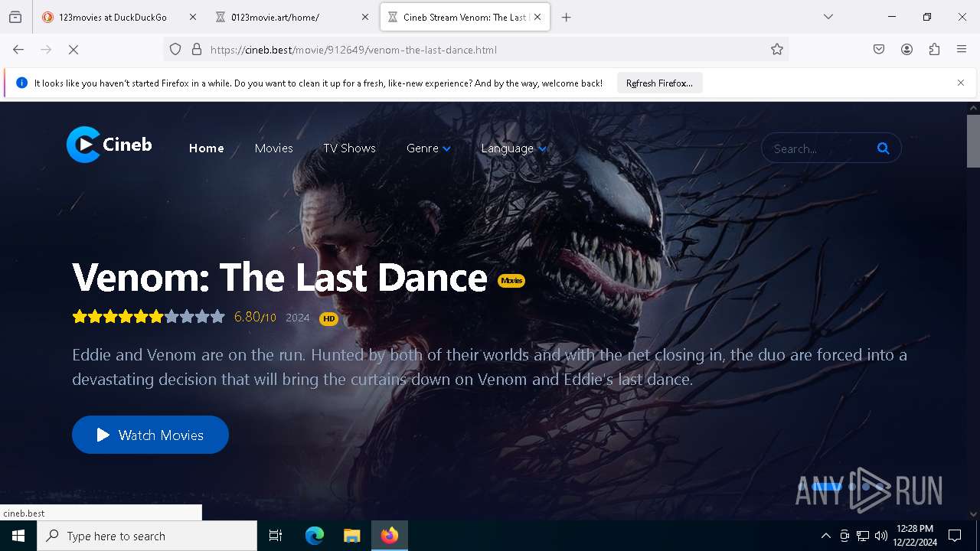This screenshot has height=551, width=980.
Task: Click the HD quality badge
Action: point(328,318)
